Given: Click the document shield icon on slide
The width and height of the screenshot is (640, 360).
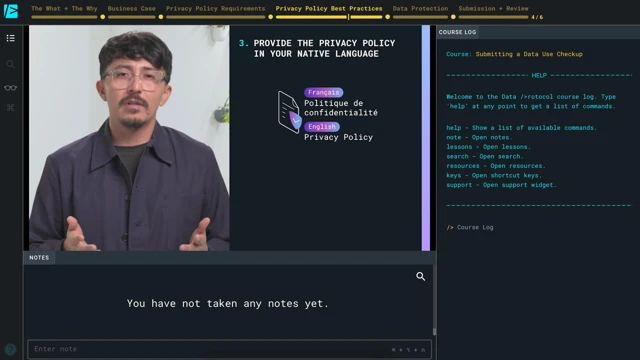Looking at the screenshot, I should [289, 112].
